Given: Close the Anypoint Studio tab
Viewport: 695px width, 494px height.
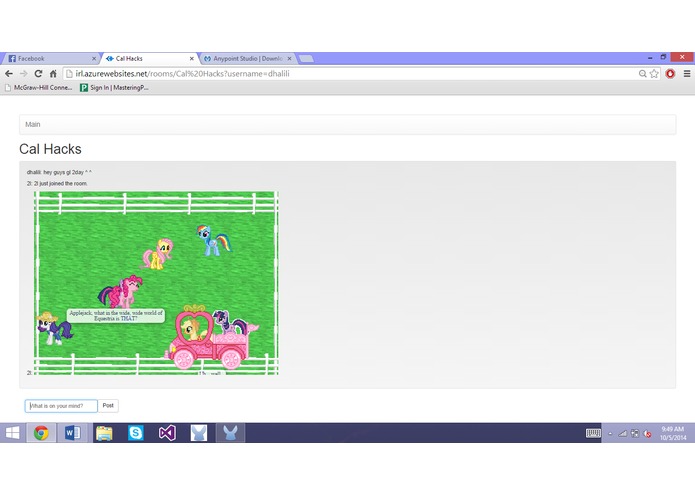Looking at the screenshot, I should [289, 58].
